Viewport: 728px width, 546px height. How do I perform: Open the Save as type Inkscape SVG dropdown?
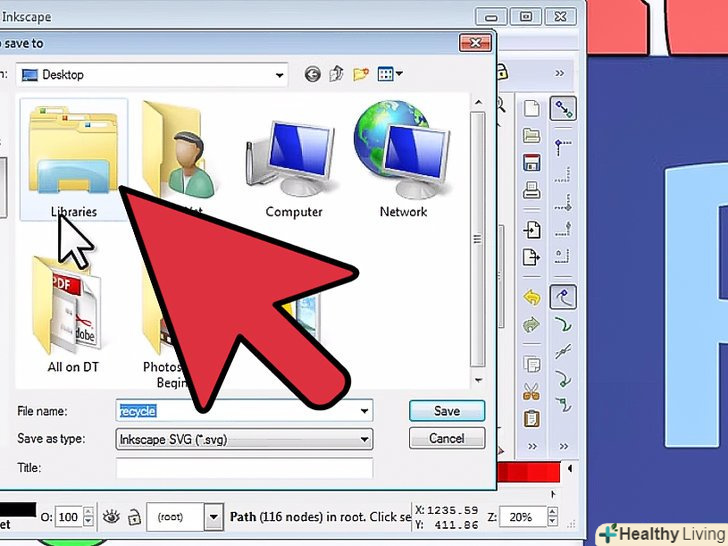tap(244, 439)
